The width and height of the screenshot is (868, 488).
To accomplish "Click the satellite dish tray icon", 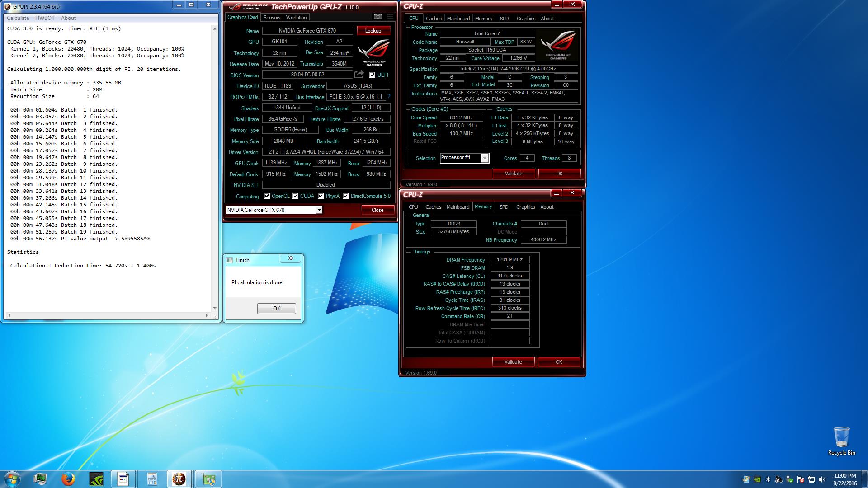I will 779,479.
